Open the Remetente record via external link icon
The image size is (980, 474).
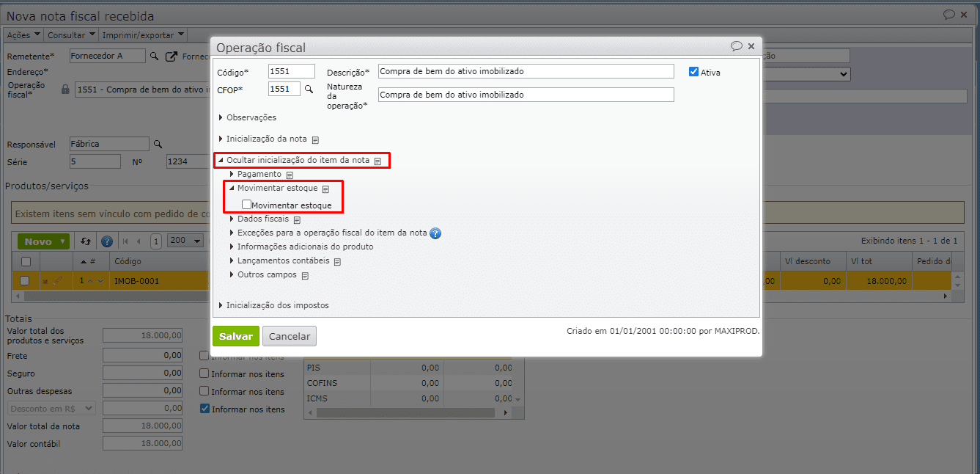tap(172, 56)
